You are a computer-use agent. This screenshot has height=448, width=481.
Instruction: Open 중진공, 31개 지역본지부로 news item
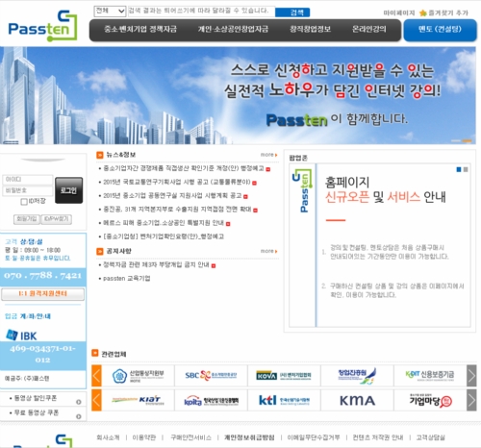177,210
